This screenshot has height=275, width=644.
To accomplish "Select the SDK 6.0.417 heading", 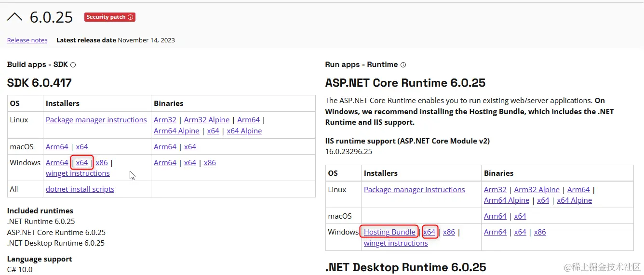I will click(40, 83).
